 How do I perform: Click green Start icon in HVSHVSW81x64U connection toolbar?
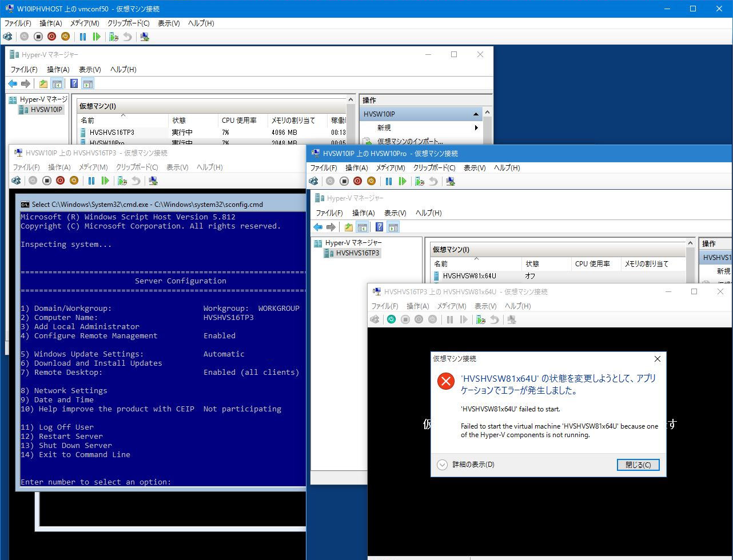(391, 319)
